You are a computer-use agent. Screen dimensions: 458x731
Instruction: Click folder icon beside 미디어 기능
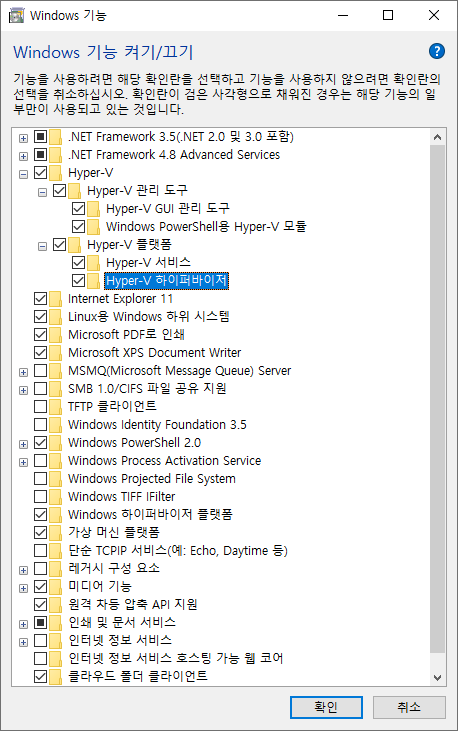(x=56, y=586)
